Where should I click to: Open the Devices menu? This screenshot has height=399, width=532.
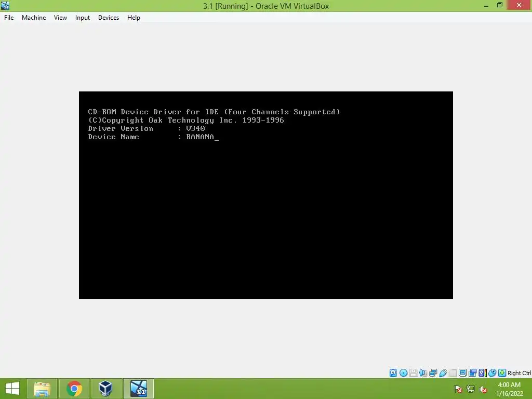pos(109,18)
